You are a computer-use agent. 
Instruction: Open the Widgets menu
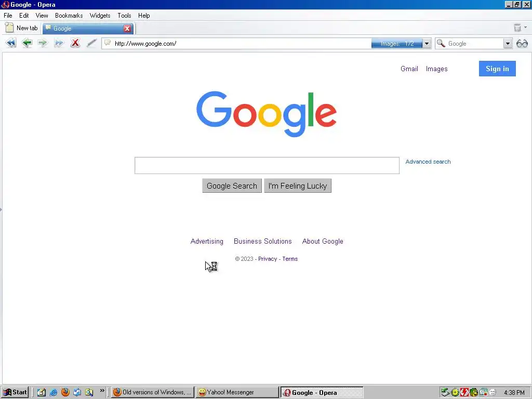pos(100,16)
